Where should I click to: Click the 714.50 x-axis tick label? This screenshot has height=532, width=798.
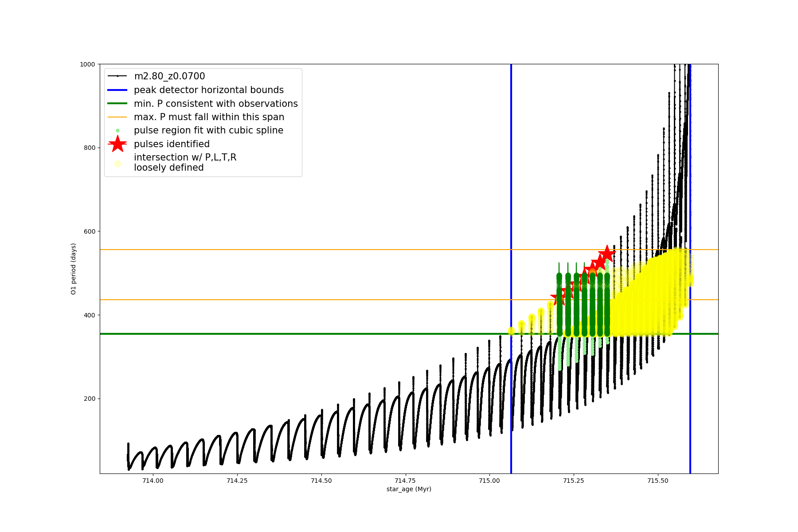321,481
